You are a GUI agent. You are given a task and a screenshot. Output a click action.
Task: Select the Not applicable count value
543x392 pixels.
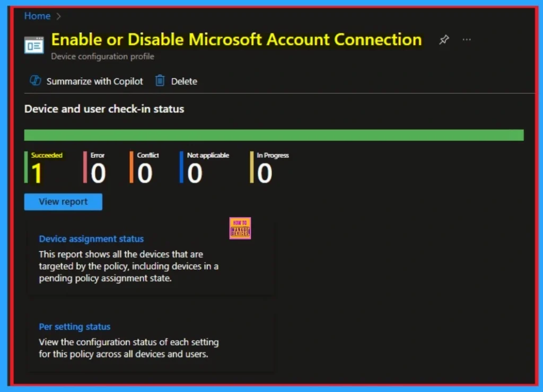[195, 173]
